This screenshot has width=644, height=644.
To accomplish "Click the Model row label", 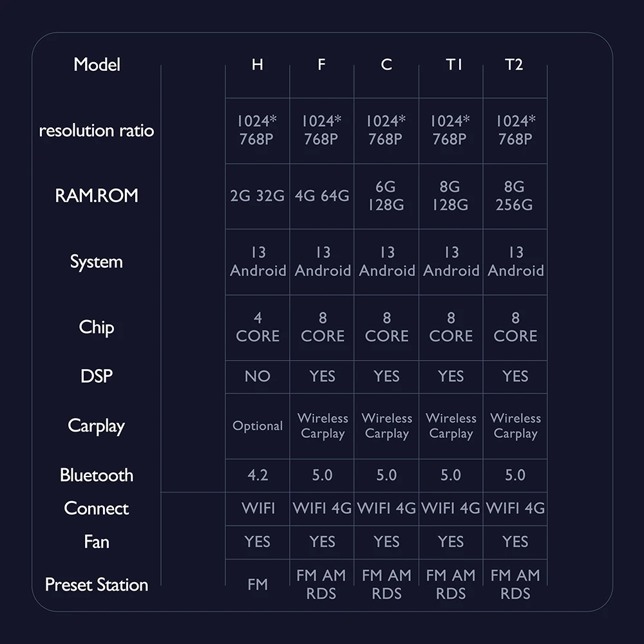I will point(97,64).
